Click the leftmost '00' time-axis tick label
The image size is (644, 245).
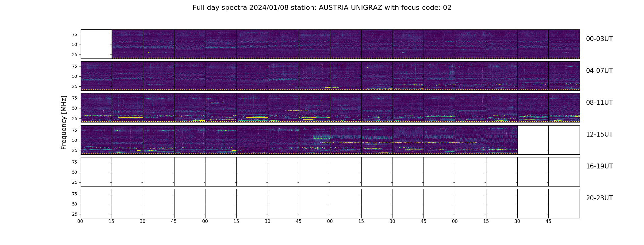80,221
